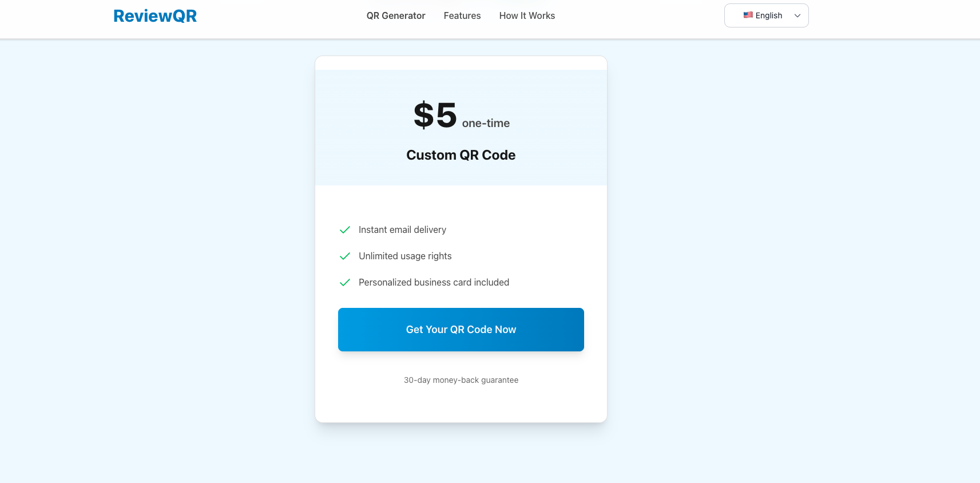The height and width of the screenshot is (483, 980).
Task: Click the checkmark beside Personalized business card
Action: click(x=344, y=282)
